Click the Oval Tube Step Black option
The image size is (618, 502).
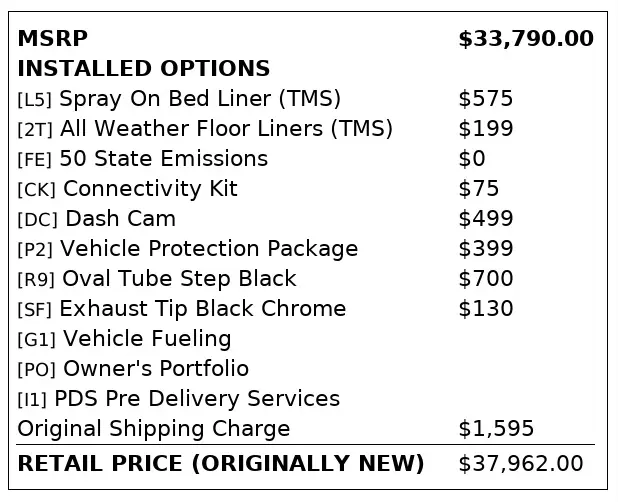(x=157, y=279)
